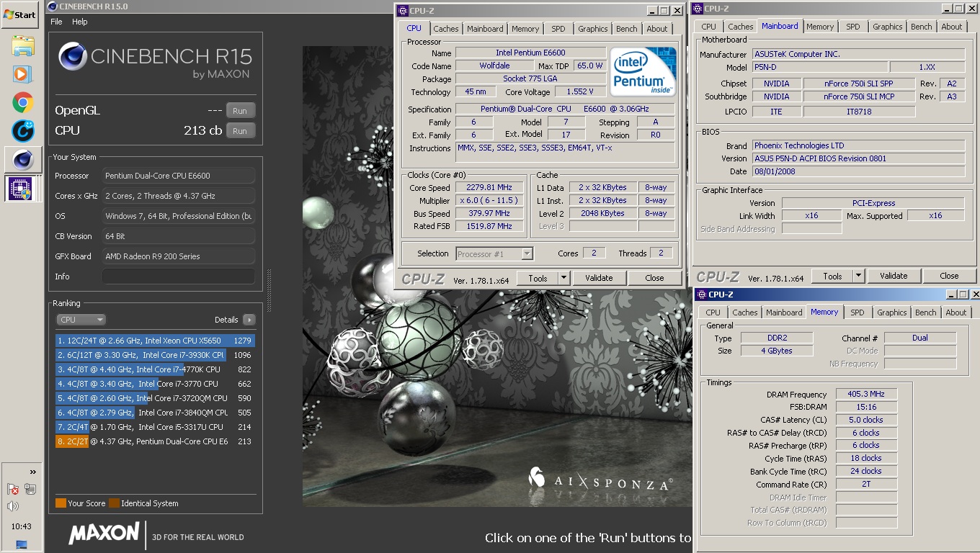980x553 pixels.
Task: Select ranking row Intel Core i5-3317U
Action: (x=155, y=427)
